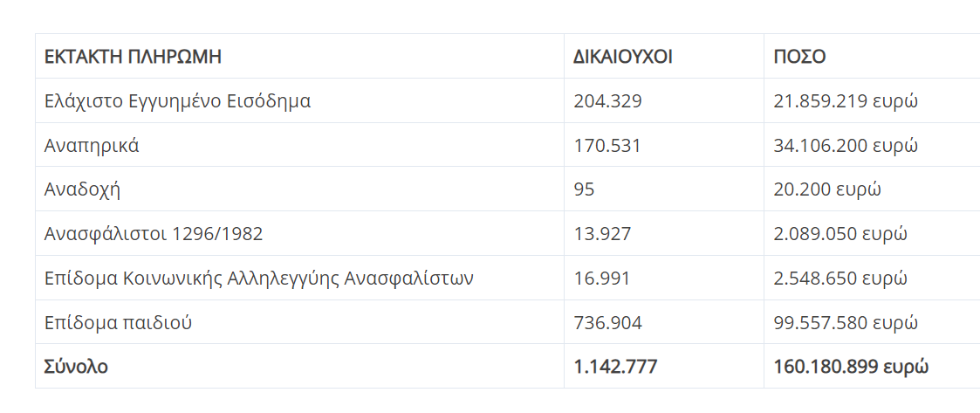Click amount 2.089.050 ευρώ

point(840,234)
